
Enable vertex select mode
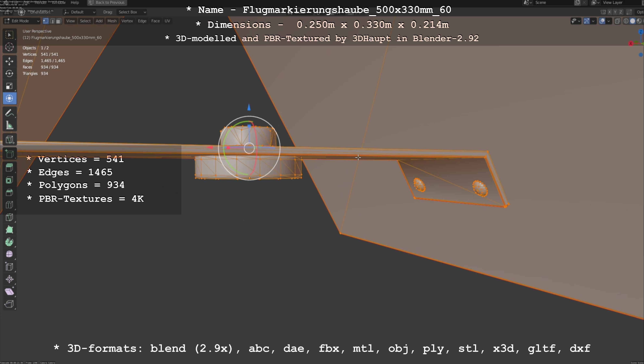coord(46,21)
